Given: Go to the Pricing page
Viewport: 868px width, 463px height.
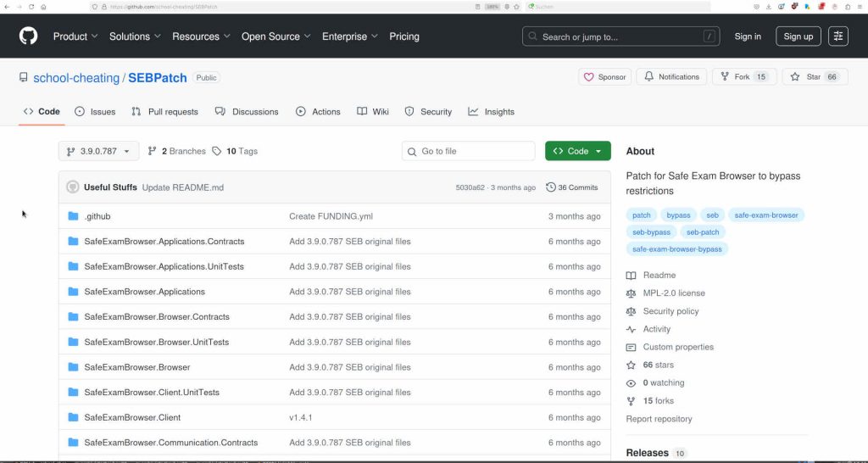Looking at the screenshot, I should [404, 36].
